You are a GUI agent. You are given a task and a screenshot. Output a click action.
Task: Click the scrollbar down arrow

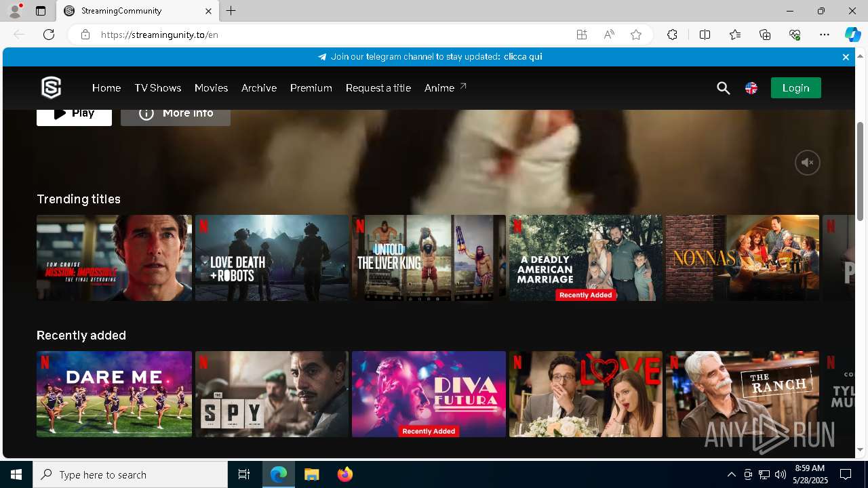(x=861, y=450)
